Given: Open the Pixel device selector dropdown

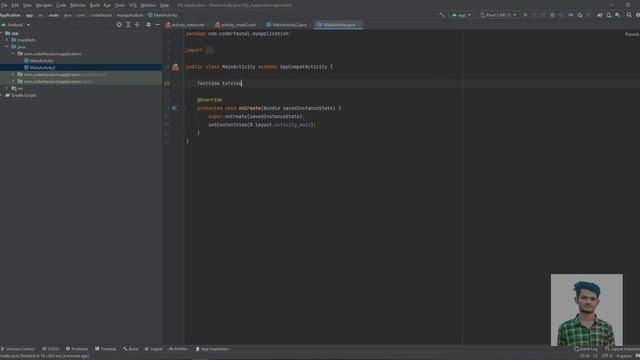Looking at the screenshot, I should point(498,15).
